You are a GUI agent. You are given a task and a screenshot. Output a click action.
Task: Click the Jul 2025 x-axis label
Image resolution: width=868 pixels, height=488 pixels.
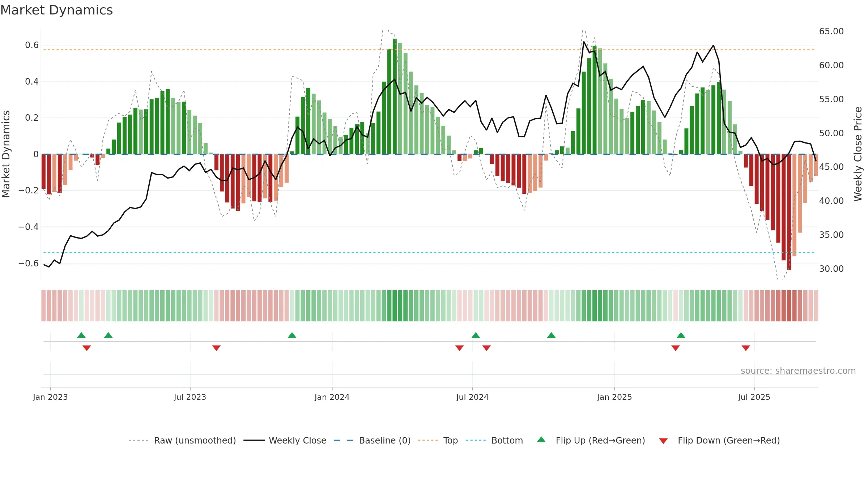pyautogui.click(x=754, y=397)
